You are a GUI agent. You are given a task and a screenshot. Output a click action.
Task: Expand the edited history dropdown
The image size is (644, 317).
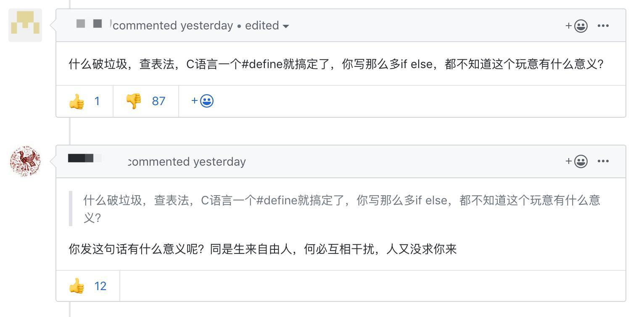(x=267, y=26)
